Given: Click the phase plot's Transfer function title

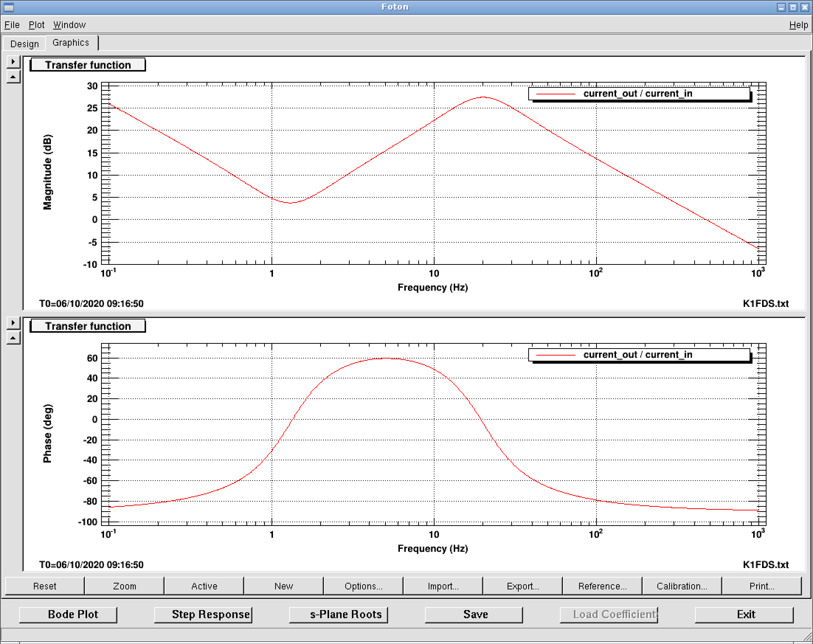Looking at the screenshot, I should (87, 326).
